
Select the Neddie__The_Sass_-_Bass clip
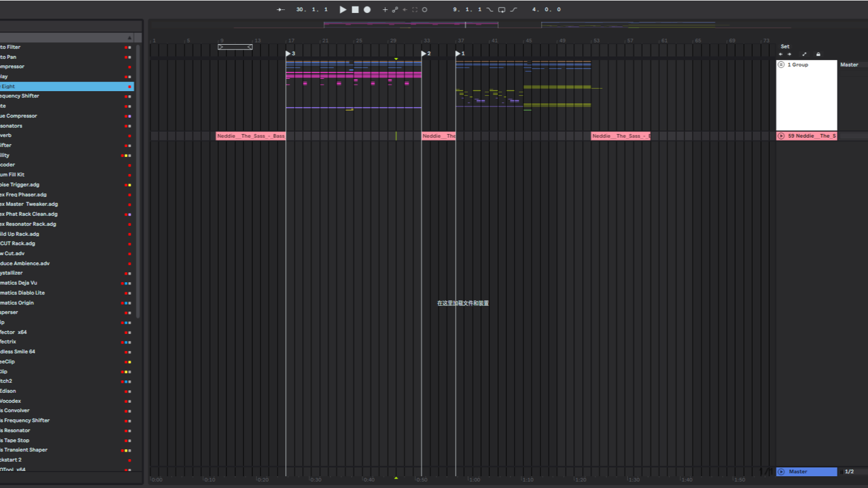250,136
